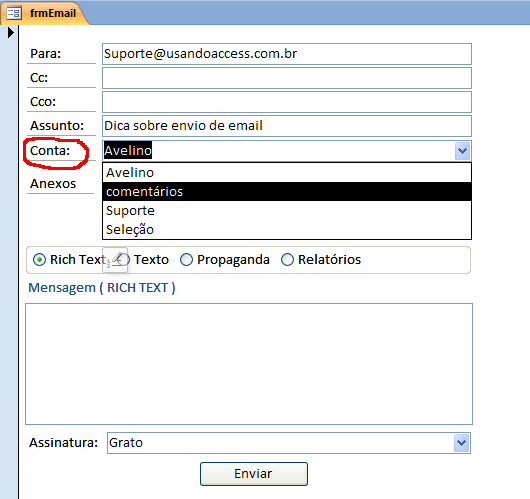Click the Para: label

[x=45, y=54]
